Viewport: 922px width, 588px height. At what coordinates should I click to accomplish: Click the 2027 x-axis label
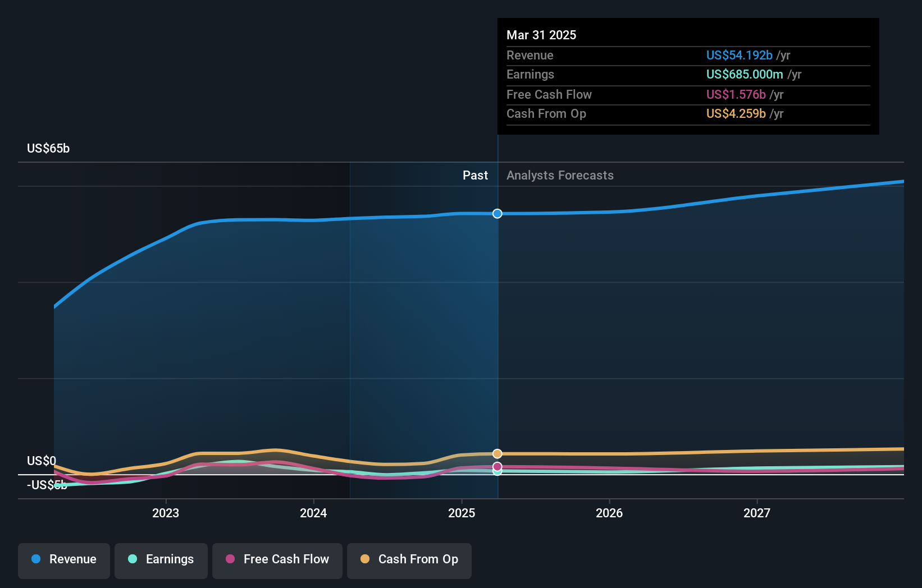tap(757, 513)
